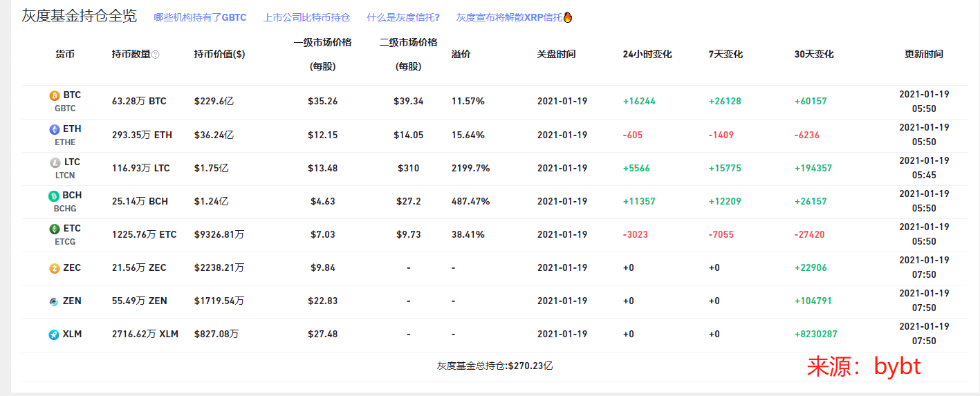Click the +15775 7-day change value
The height and width of the screenshot is (396, 980).
725,168
